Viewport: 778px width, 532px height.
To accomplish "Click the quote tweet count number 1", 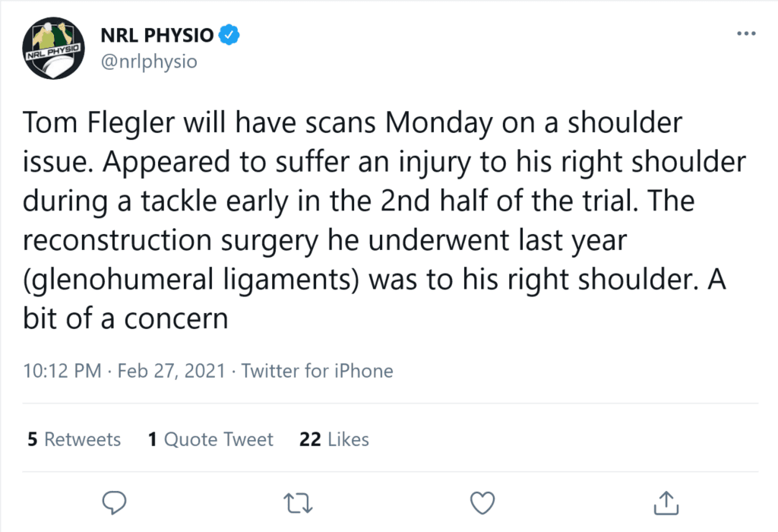I will [152, 439].
